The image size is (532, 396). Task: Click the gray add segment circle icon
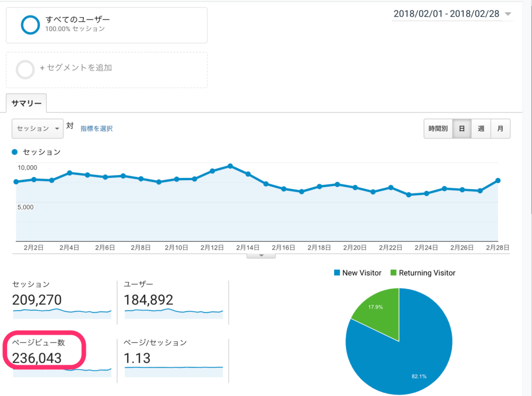[25, 69]
